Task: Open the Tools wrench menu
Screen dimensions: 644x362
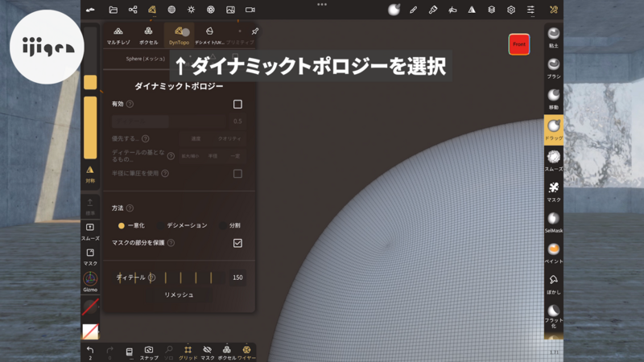Action: tap(554, 10)
